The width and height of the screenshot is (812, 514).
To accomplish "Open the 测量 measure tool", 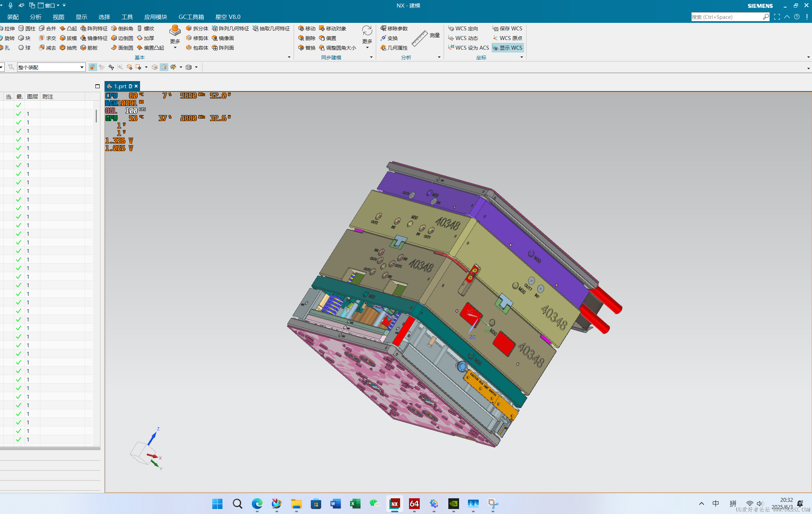I will (425, 38).
